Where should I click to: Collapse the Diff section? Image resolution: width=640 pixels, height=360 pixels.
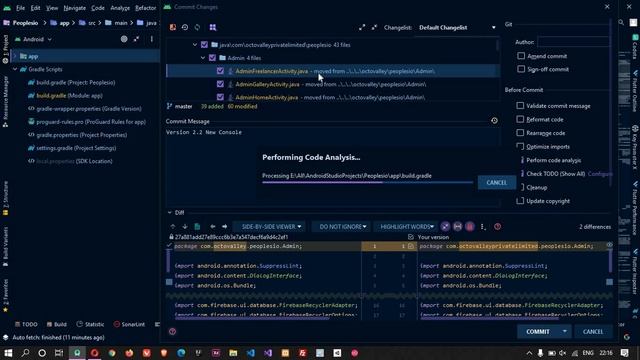(x=169, y=213)
